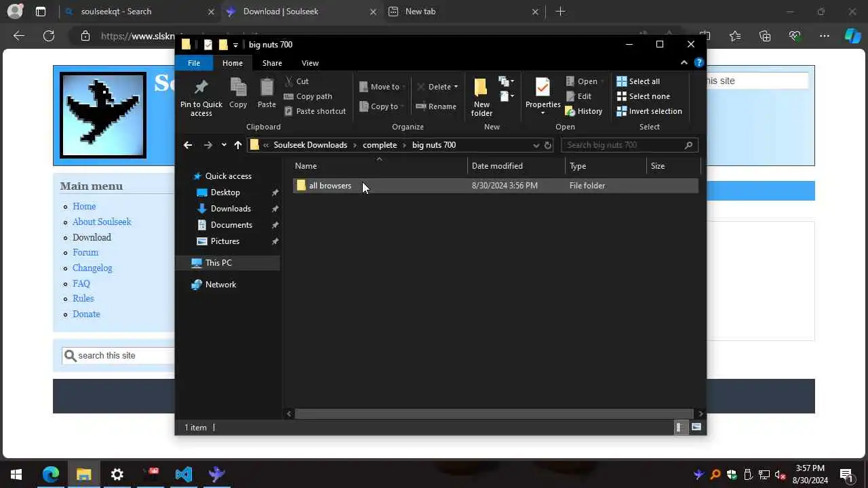
Task: Click complete in the address path
Action: coord(380,145)
